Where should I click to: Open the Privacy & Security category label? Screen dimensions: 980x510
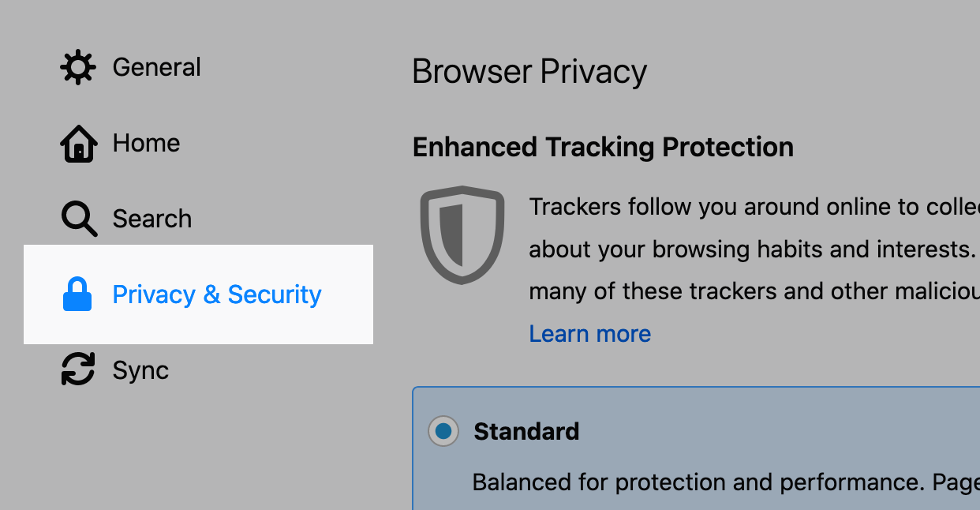[x=217, y=294]
